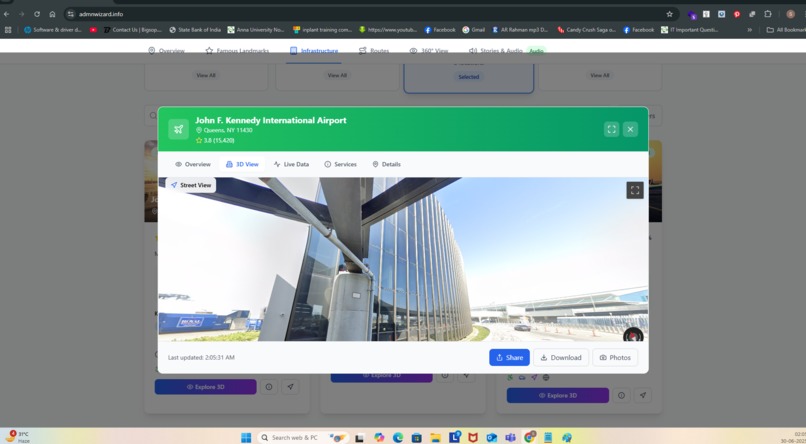Click the globe icon on the right card

[x=546, y=378]
